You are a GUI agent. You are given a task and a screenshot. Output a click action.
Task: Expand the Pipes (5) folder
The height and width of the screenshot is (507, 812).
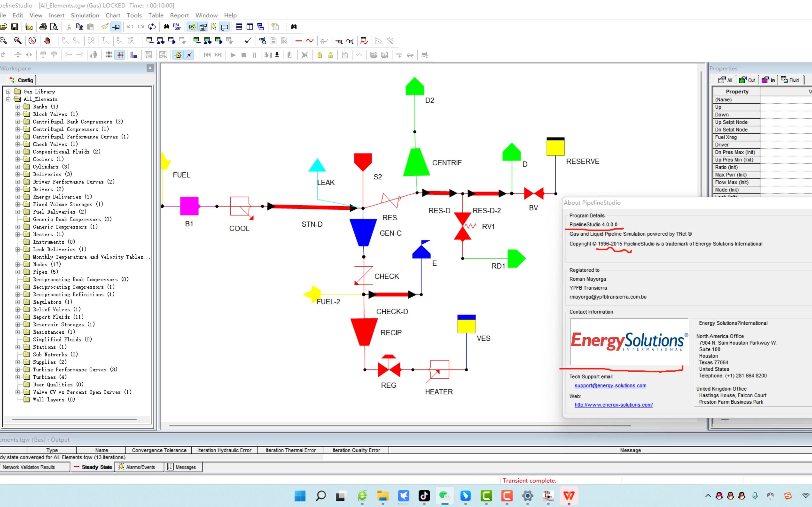(x=17, y=272)
